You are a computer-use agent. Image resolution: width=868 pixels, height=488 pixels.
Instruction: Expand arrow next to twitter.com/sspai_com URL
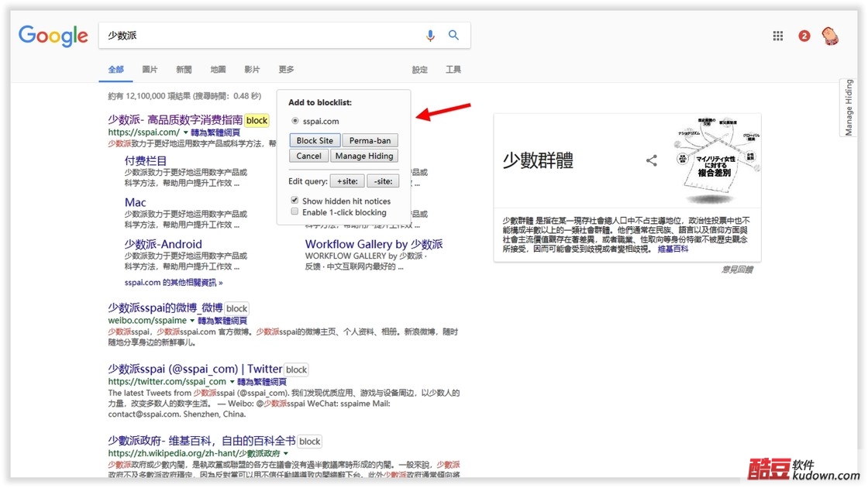tap(232, 382)
